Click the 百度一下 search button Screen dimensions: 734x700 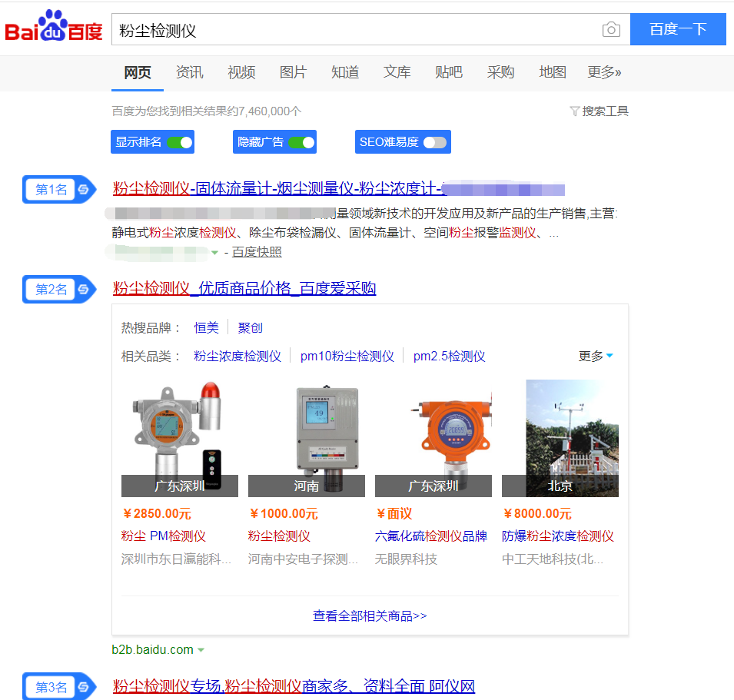[679, 29]
